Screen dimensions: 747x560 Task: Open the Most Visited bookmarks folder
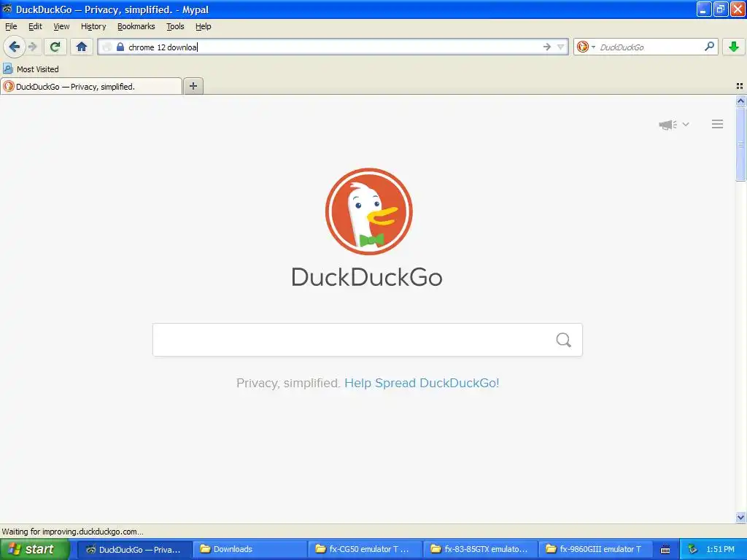(31, 69)
